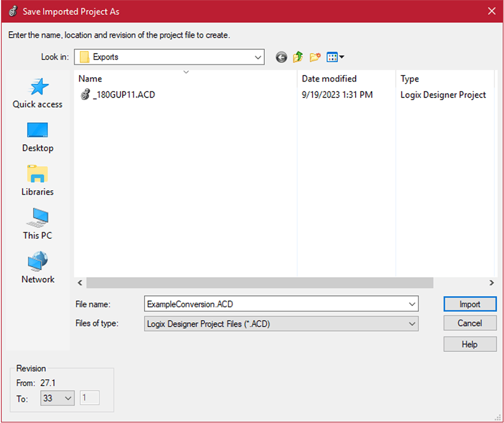Open the View Menu icon
Viewport: 504px width, 423px height.
335,57
